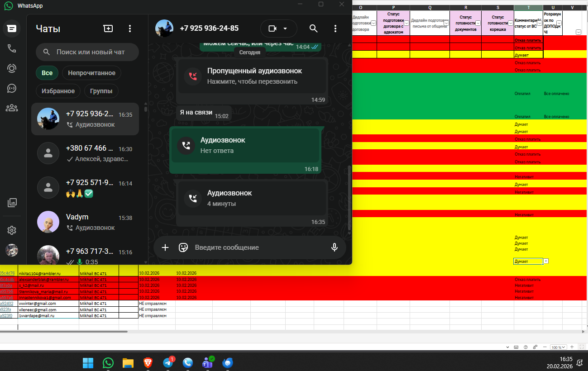Open the +7 925 936-24-85 contact header
Viewport: 588px width, 371px height.
point(197,29)
